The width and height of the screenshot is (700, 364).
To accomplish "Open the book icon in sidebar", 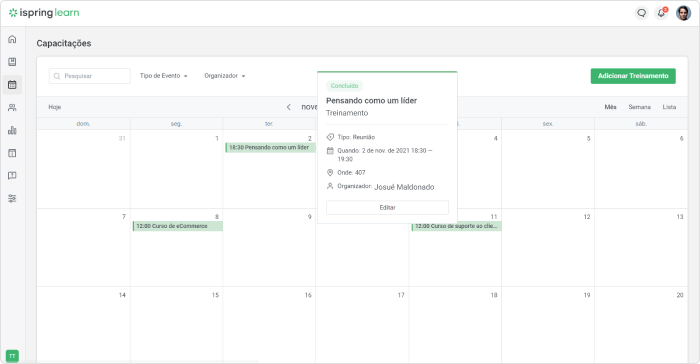I will click(12, 176).
